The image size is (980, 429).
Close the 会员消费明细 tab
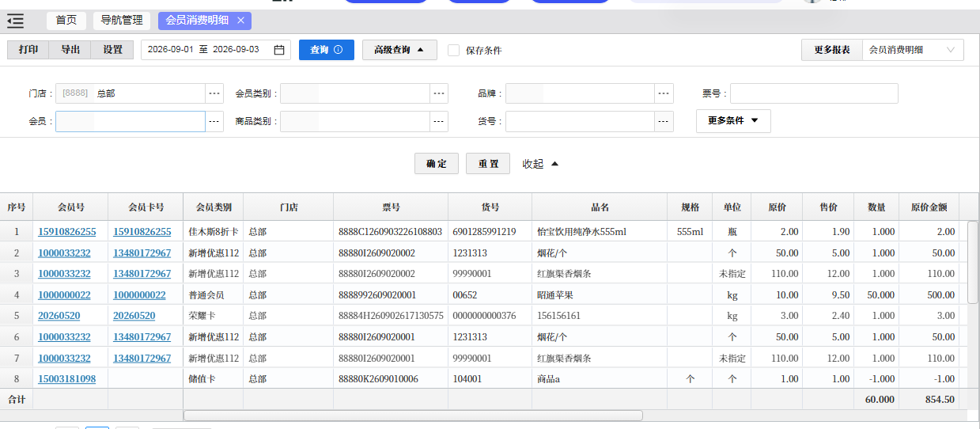coord(240,21)
